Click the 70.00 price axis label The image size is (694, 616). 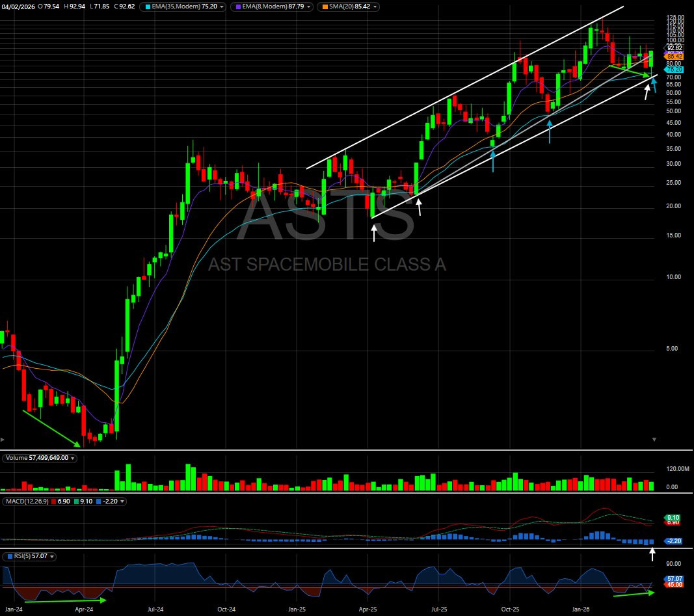point(674,77)
